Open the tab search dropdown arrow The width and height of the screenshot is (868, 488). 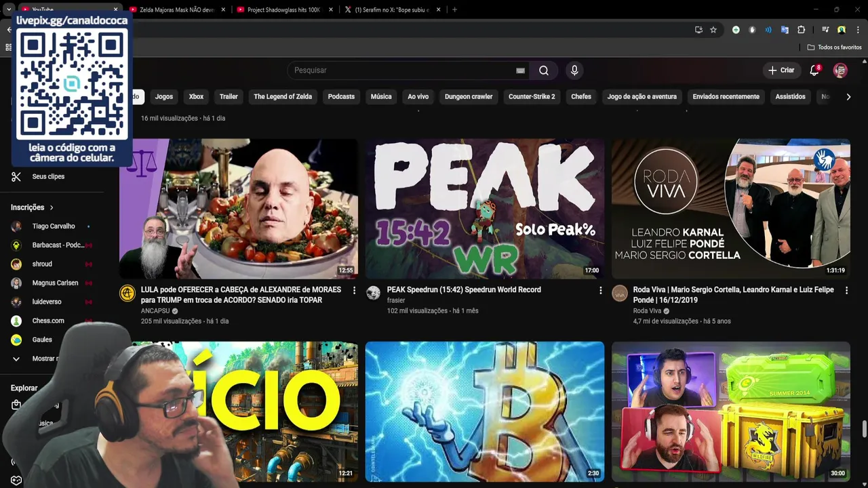8,9
